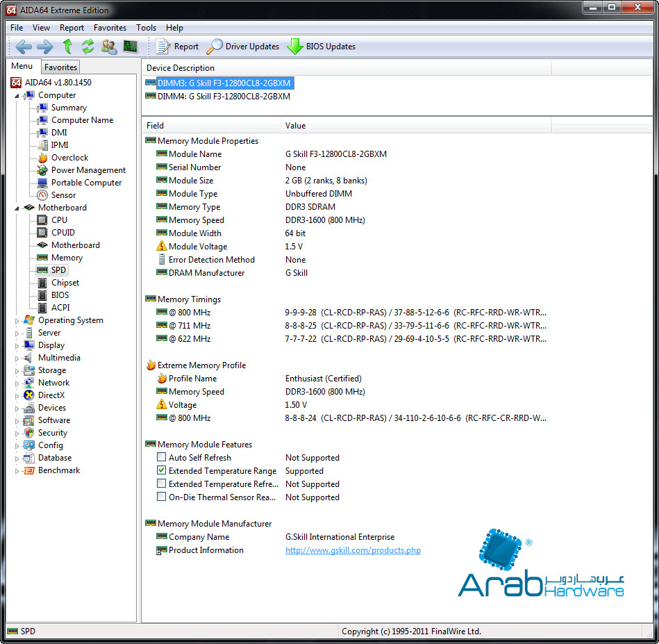Select the DMI tree item
This screenshot has width=659, height=644.
click(59, 133)
